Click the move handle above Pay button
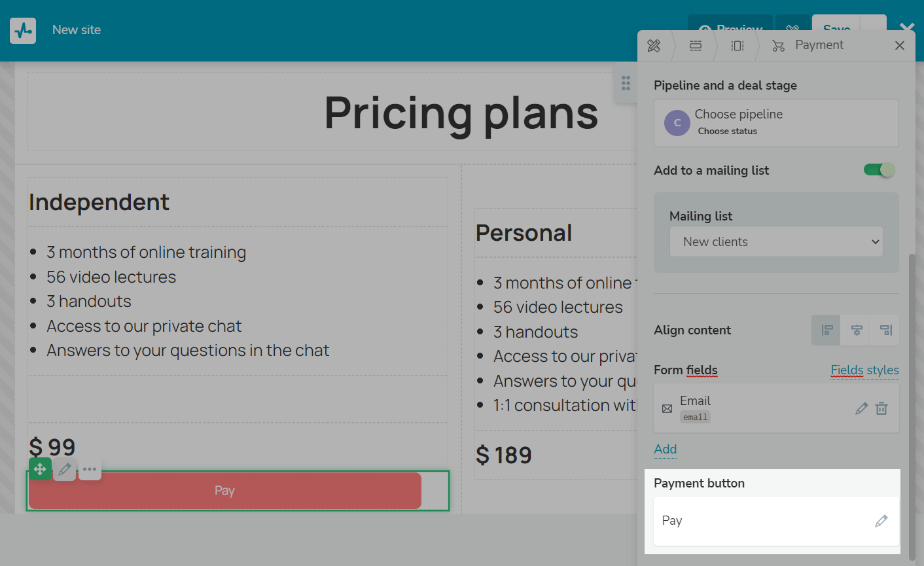This screenshot has width=924, height=566. pyautogui.click(x=40, y=469)
